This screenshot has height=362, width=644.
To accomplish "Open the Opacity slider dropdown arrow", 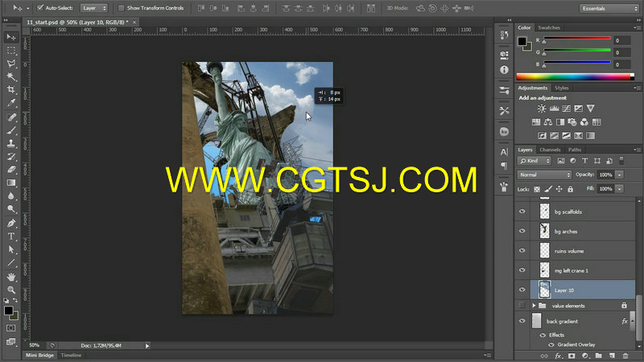I will pyautogui.click(x=620, y=175).
